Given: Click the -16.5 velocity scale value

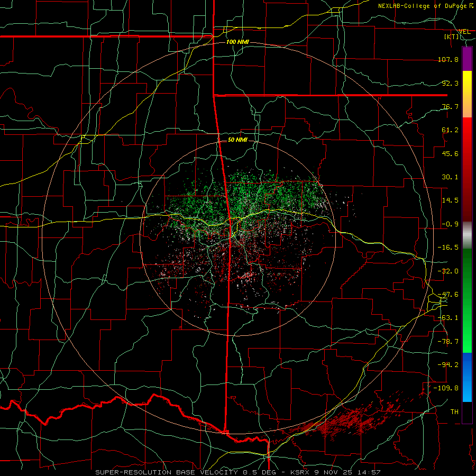Looking at the screenshot, I should click(x=448, y=248).
